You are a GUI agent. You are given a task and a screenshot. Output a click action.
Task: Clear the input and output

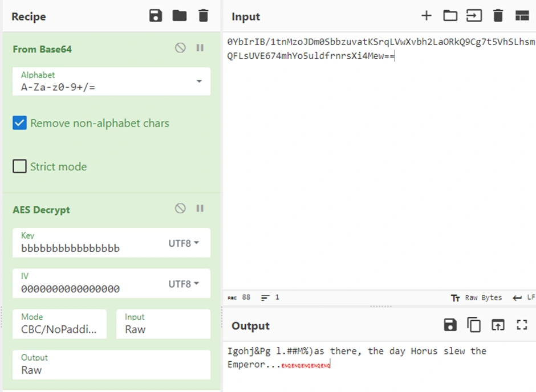[x=498, y=16]
